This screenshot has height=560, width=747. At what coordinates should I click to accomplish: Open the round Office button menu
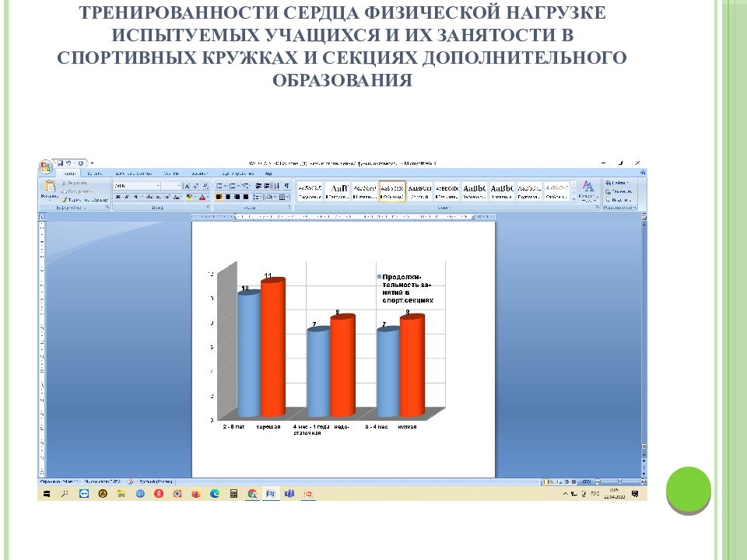pos(46,166)
